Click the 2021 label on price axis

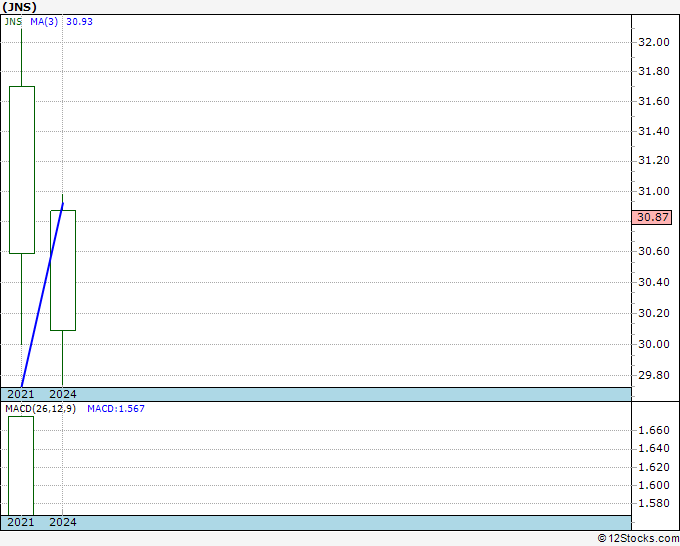pos(21,394)
